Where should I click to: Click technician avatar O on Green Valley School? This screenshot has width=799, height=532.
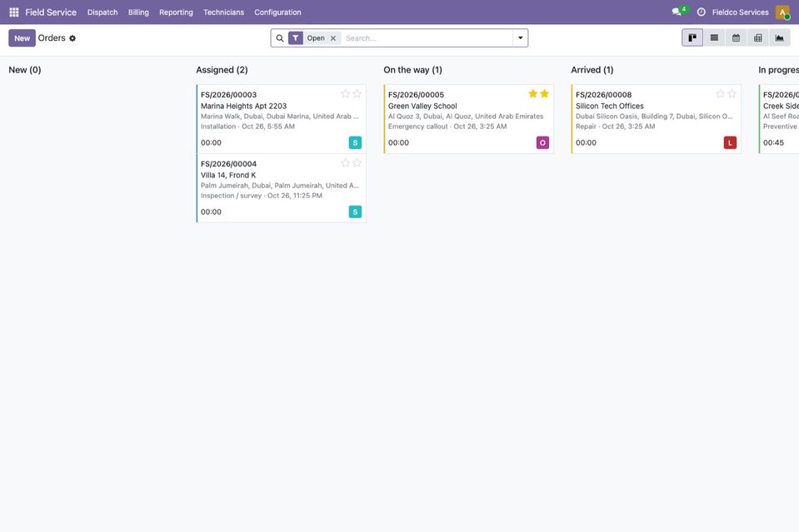click(x=542, y=142)
